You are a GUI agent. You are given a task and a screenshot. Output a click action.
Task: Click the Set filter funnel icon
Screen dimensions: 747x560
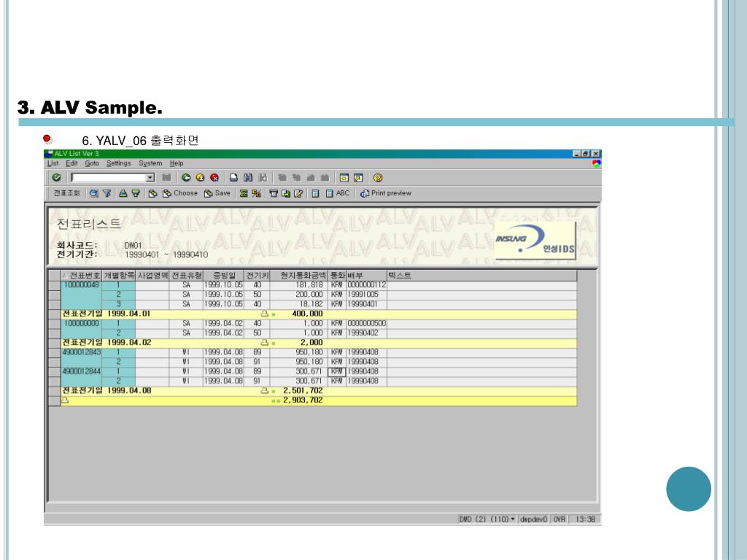point(107,193)
